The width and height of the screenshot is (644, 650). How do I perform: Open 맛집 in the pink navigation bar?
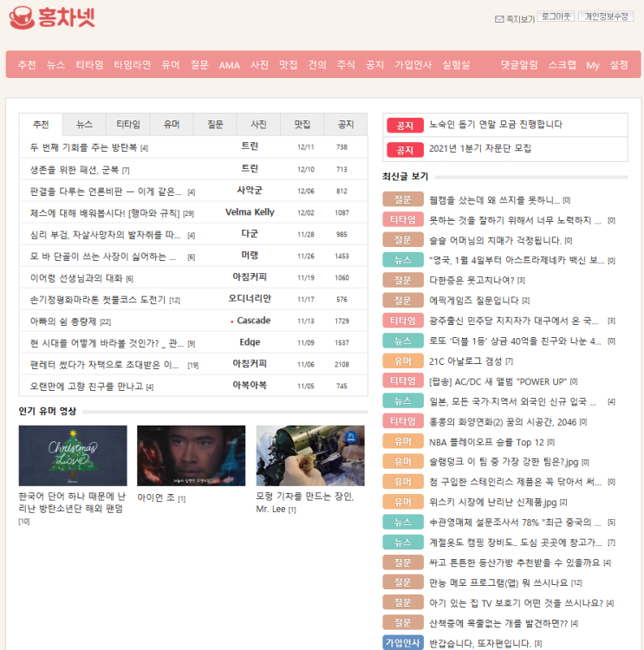(288, 65)
